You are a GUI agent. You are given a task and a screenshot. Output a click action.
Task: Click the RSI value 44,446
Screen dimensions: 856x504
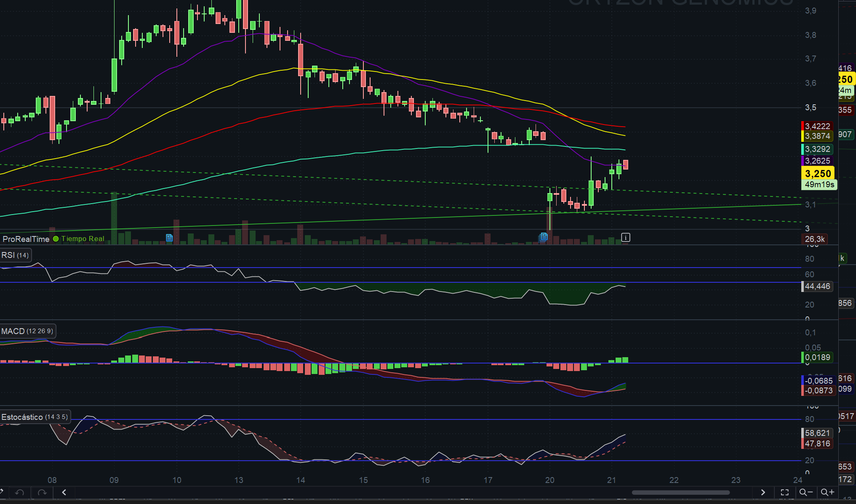point(817,286)
